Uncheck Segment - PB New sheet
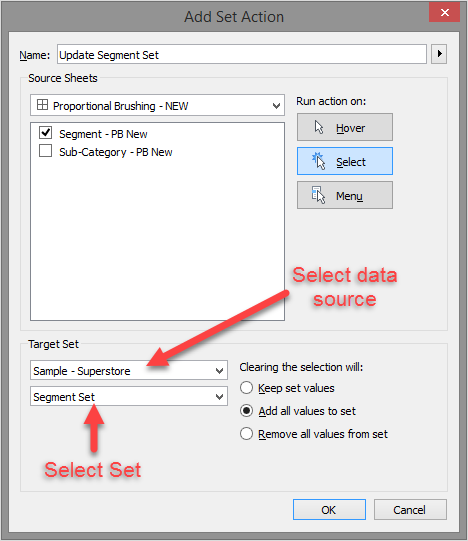 tap(46, 132)
